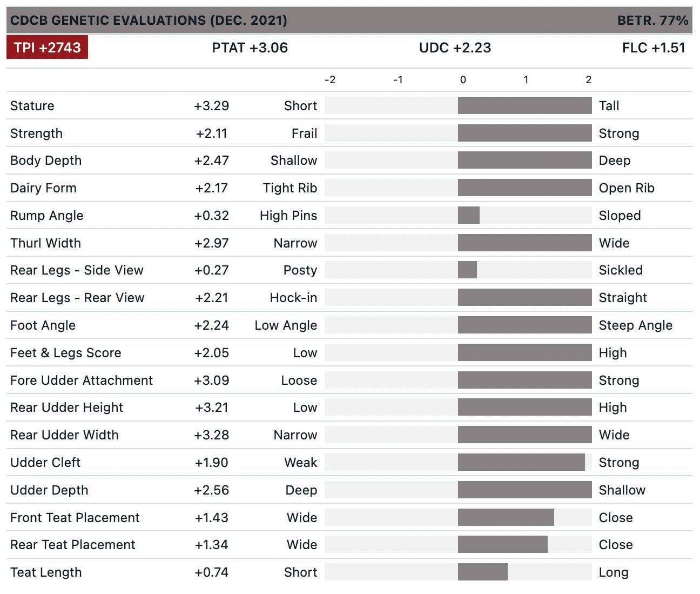Click the Stature trait bar
This screenshot has width=700, height=594.
pos(524,105)
